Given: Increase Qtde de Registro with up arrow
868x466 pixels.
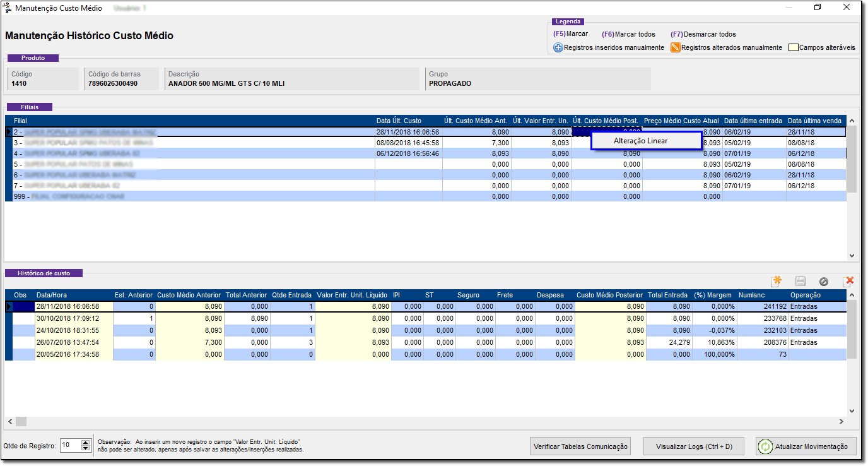Looking at the screenshot, I should point(86,443).
